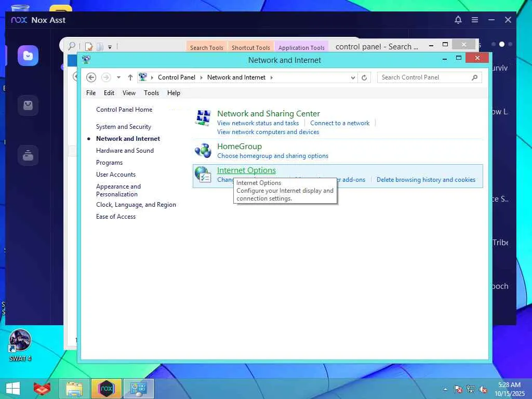Open the red fox taskbar app

pyautogui.click(x=42, y=389)
